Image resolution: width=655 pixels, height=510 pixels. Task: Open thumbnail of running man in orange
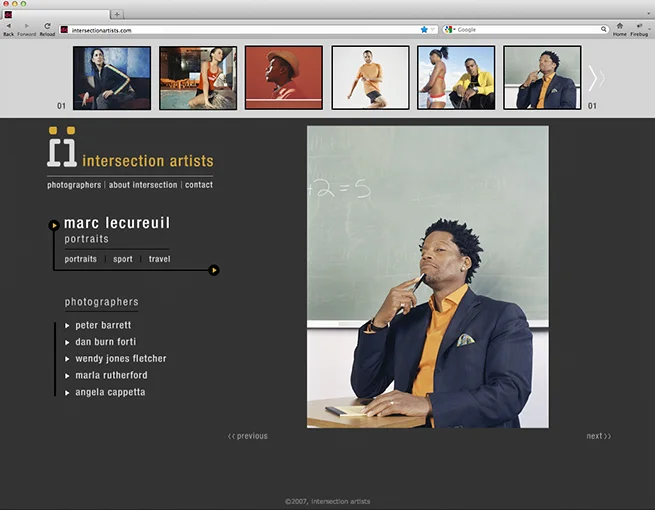pos(371,78)
